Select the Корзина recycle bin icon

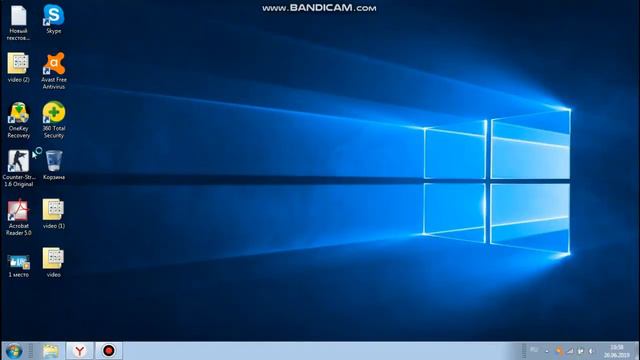coord(54,165)
